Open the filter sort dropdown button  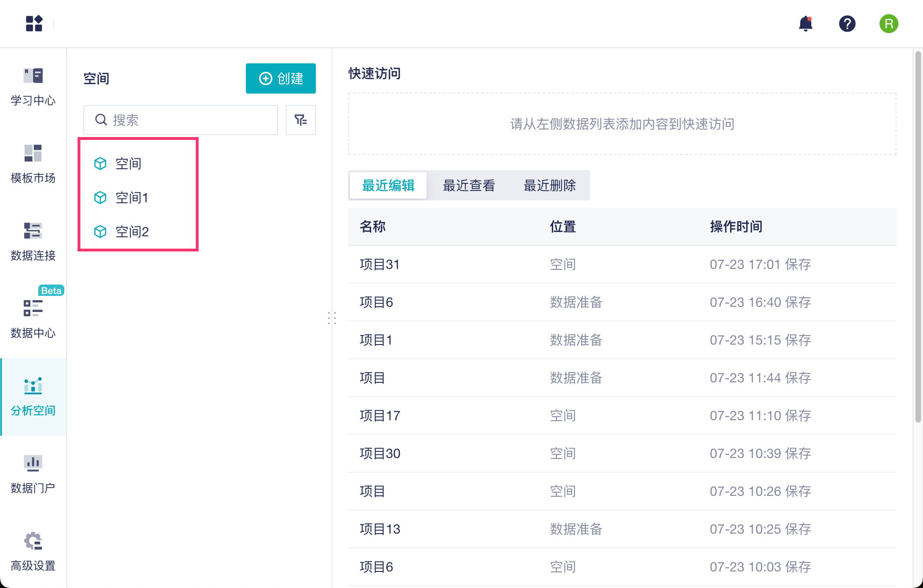click(301, 120)
